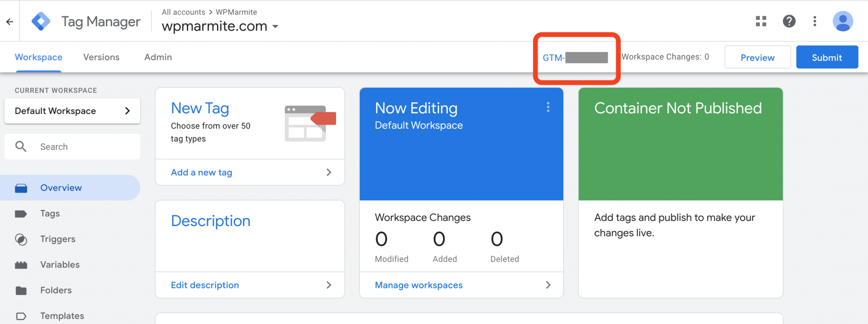Open the top bar more options menu

[x=815, y=21]
